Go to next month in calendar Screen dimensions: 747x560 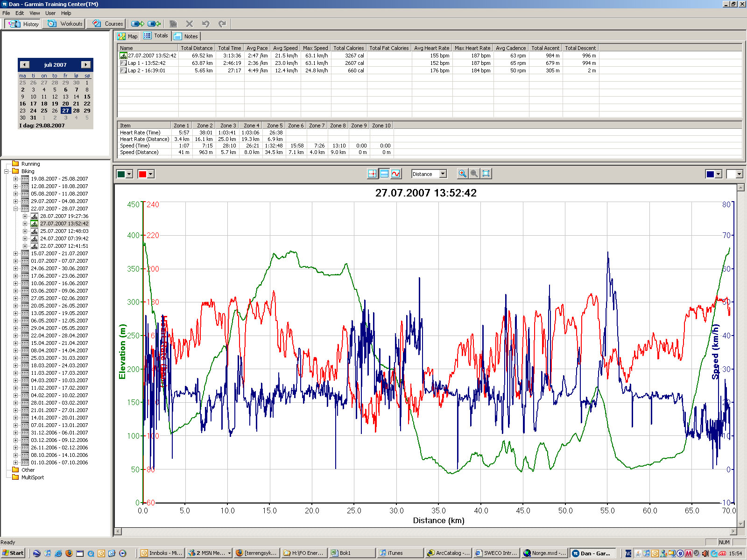(x=85, y=65)
